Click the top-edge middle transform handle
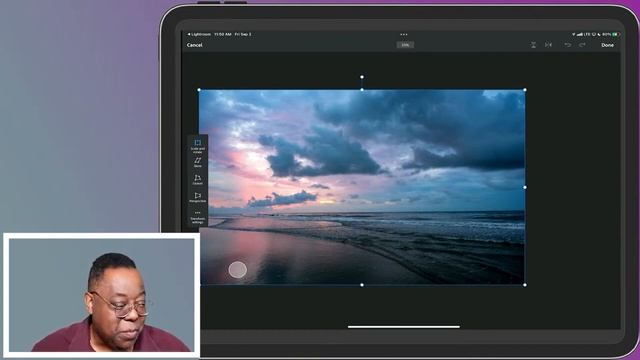640x360 pixels. click(x=362, y=90)
